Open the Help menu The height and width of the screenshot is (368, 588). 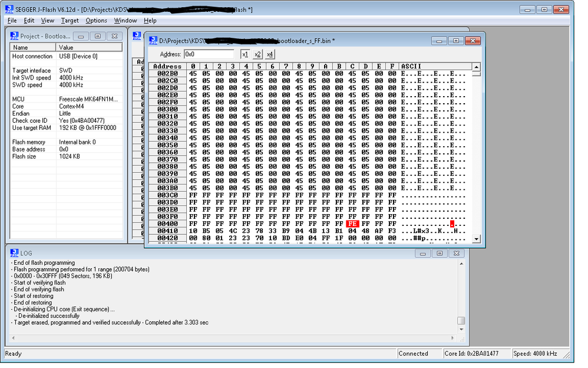(150, 20)
